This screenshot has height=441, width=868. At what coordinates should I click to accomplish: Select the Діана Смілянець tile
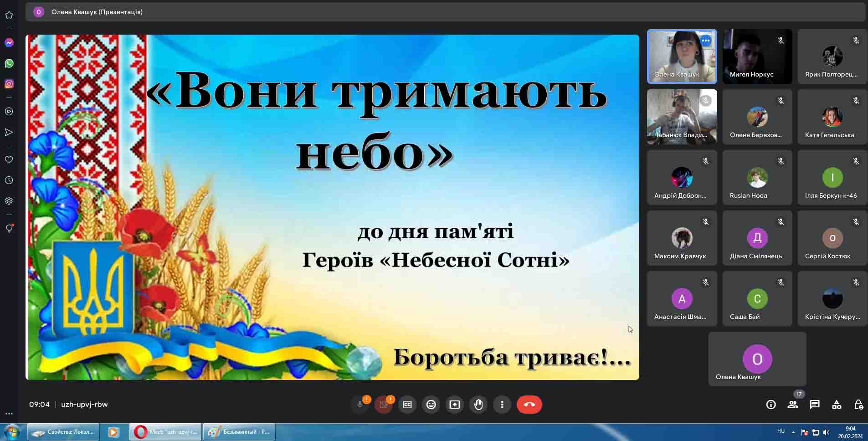pyautogui.click(x=757, y=238)
